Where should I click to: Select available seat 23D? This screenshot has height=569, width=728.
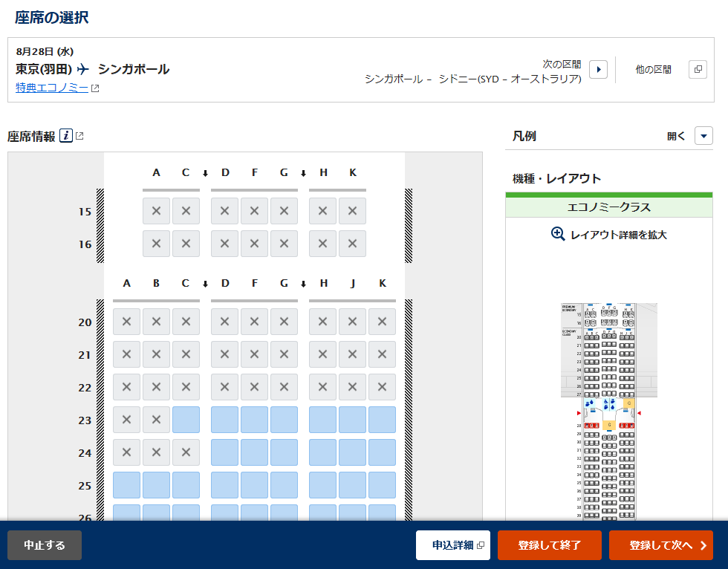(x=224, y=420)
